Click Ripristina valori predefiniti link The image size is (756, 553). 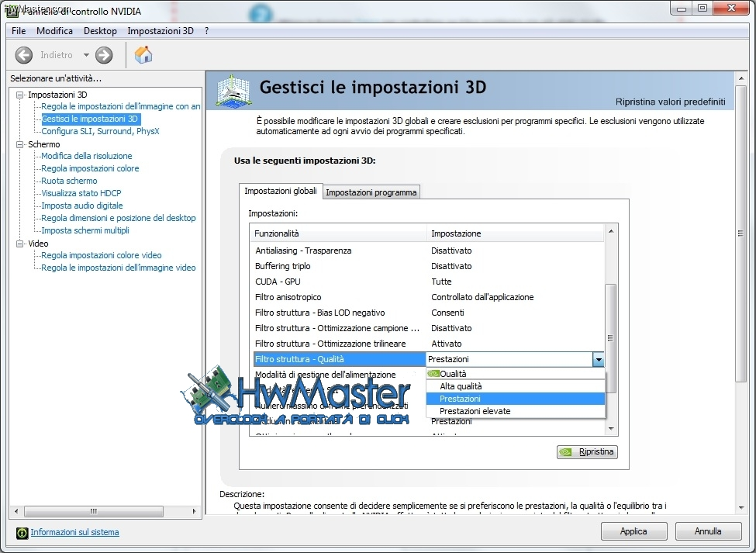coord(670,102)
